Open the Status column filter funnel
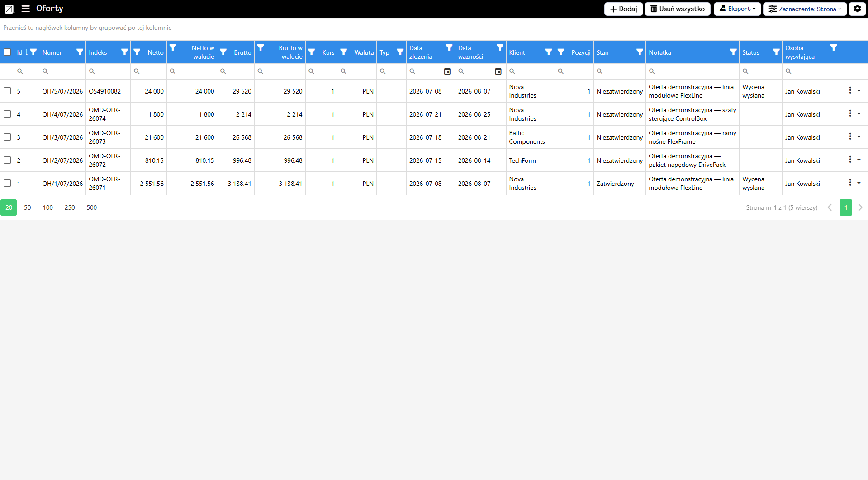The width and height of the screenshot is (868, 480). 776,52
